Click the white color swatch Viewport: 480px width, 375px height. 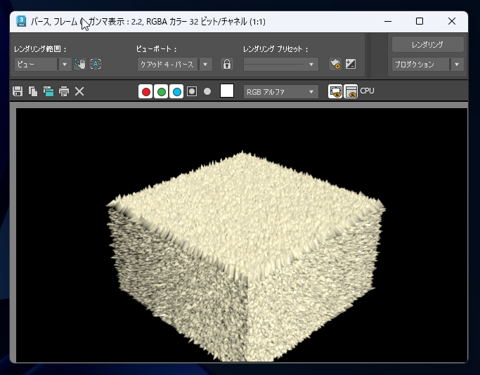tap(227, 91)
